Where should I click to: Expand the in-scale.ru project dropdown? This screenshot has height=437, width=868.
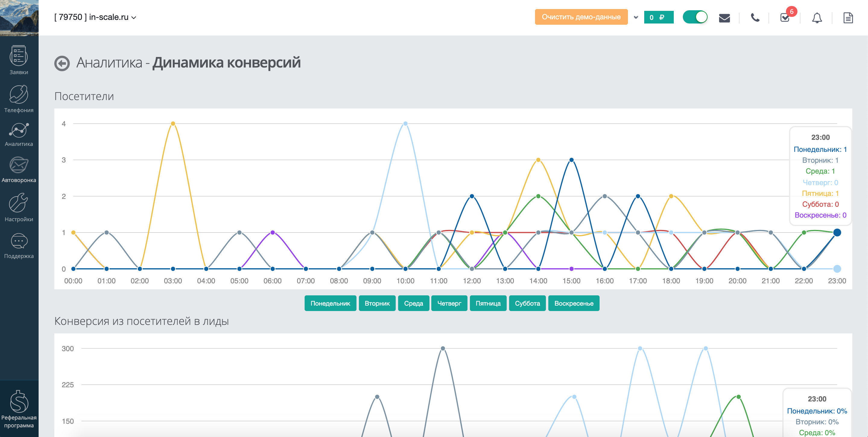[95, 17]
